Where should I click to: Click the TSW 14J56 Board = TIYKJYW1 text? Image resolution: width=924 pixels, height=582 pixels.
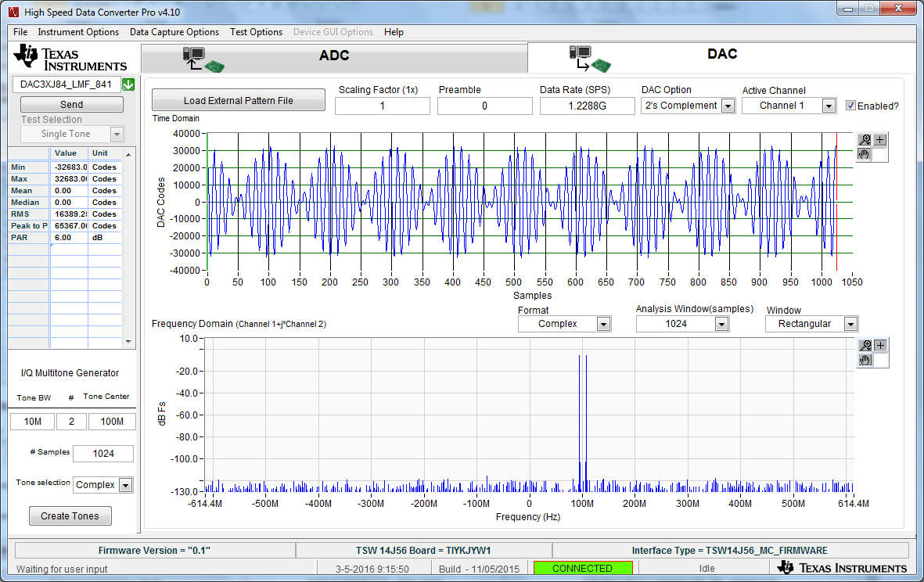pos(423,551)
